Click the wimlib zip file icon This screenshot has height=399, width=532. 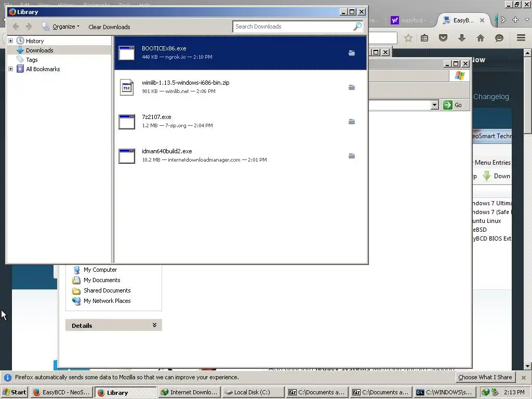pyautogui.click(x=127, y=87)
